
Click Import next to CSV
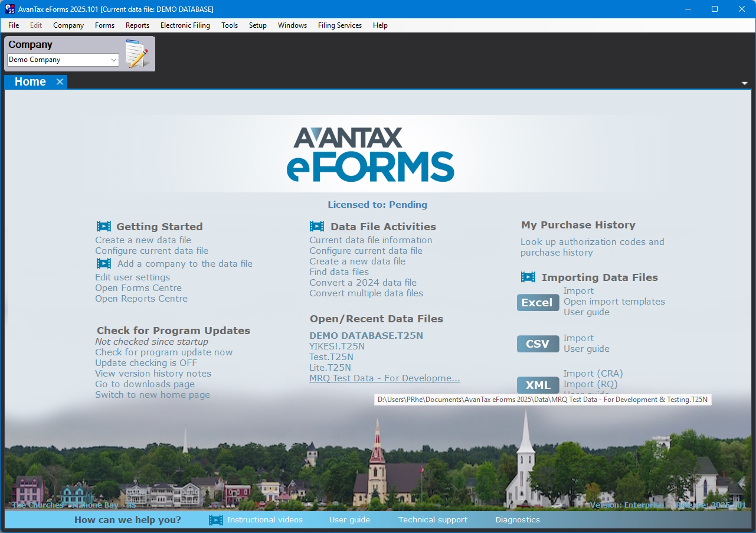pyautogui.click(x=578, y=338)
